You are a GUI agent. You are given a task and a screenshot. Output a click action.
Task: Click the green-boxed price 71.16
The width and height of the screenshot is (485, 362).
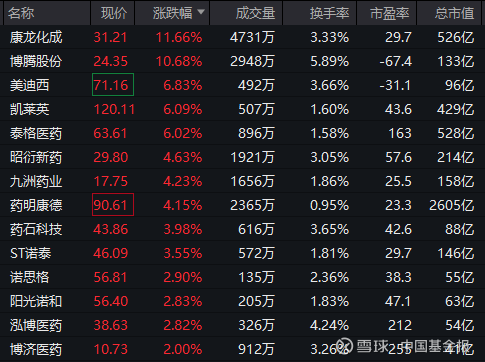pyautogui.click(x=113, y=85)
